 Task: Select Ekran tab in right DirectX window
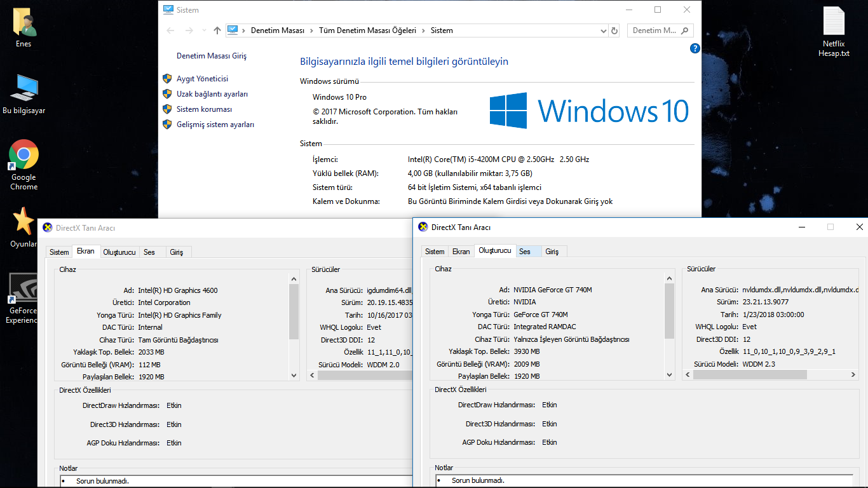(x=461, y=252)
